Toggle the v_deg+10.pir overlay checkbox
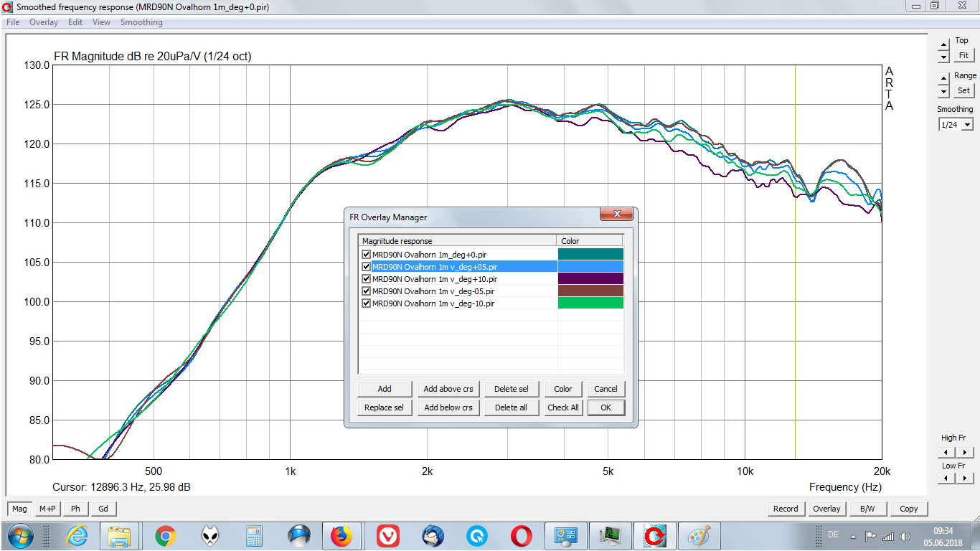Viewport: 980px width, 551px height. pos(367,279)
